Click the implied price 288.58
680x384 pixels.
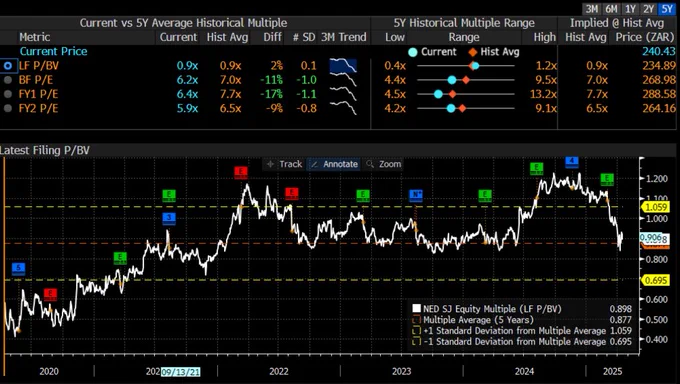point(658,94)
